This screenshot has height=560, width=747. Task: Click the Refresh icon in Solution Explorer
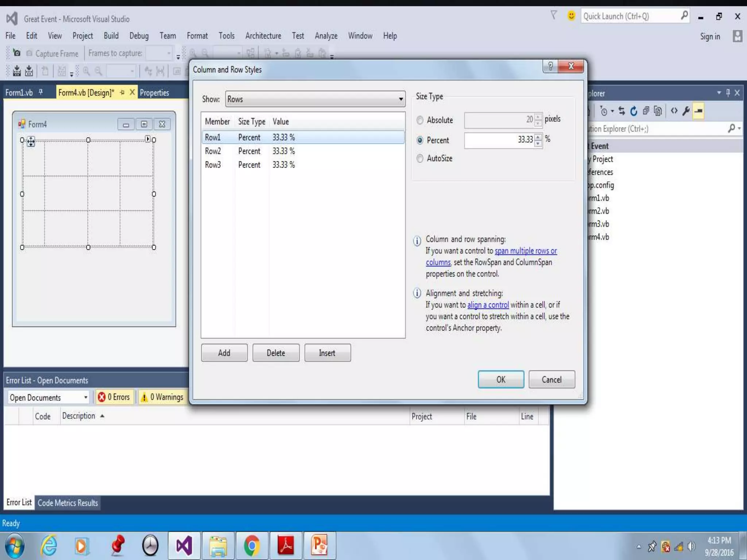point(634,111)
